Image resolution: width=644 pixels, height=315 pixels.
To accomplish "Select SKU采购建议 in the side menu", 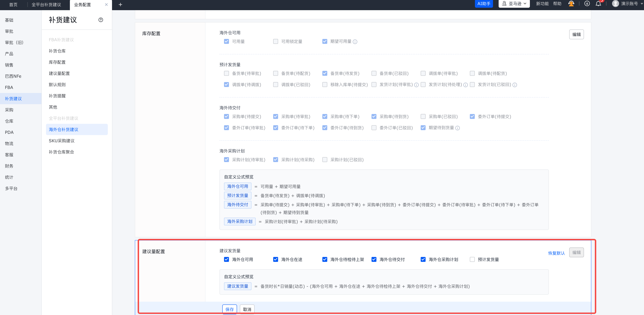I will tap(61, 141).
